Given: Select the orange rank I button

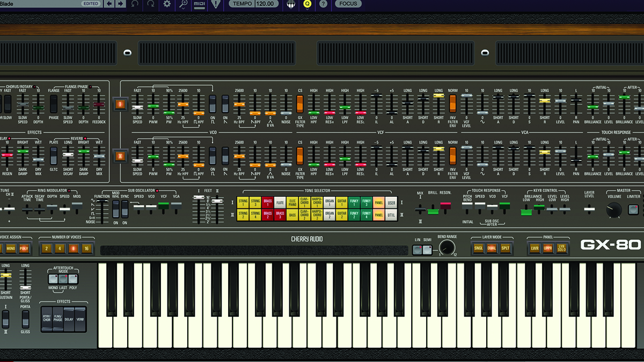Looking at the screenshot, I should pyautogui.click(x=119, y=105).
